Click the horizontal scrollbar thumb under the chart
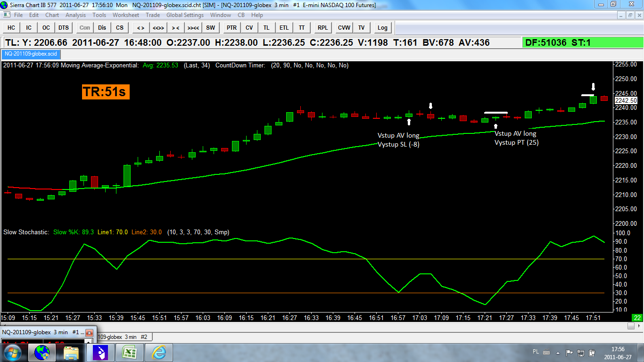The height and width of the screenshot is (362, 644). (x=631, y=326)
